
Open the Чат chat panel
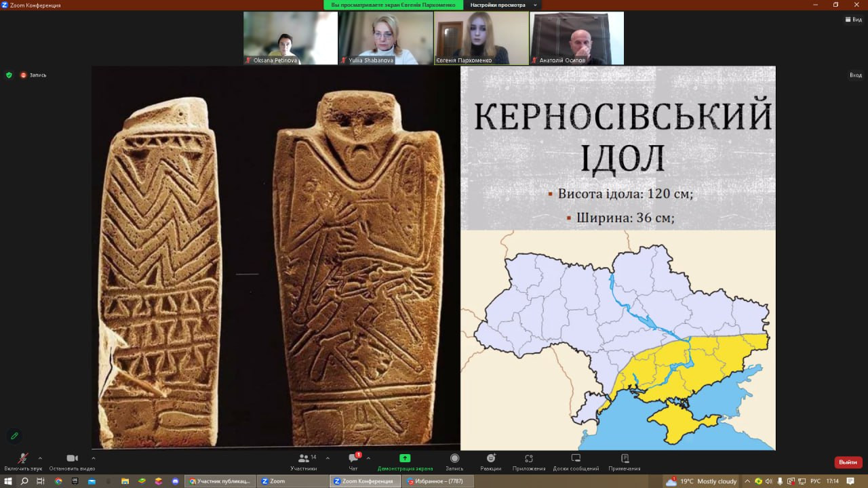tap(353, 462)
